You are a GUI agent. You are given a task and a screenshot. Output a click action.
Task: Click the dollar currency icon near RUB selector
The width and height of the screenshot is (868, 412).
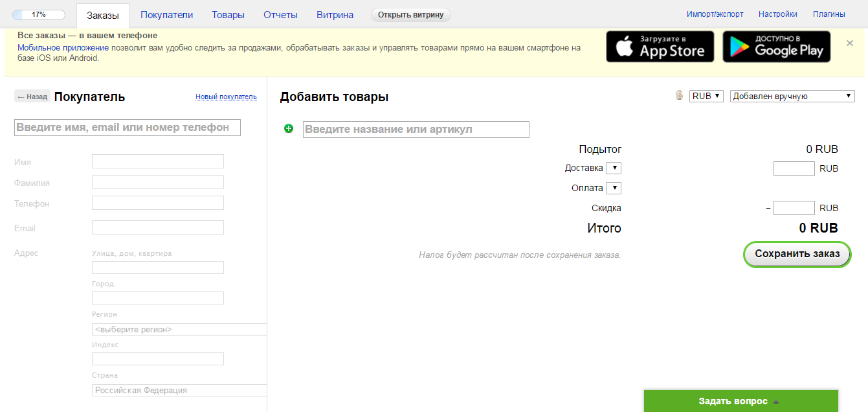678,95
